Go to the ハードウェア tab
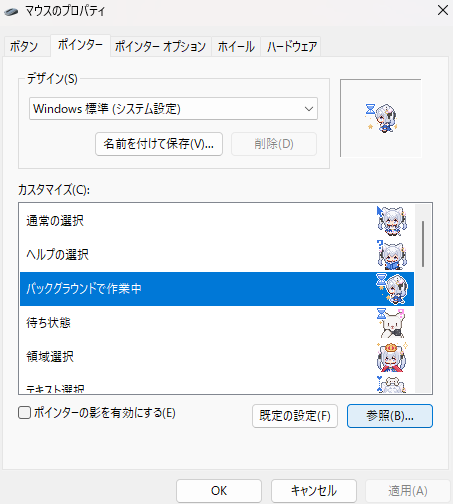This screenshot has width=453, height=504. click(291, 46)
